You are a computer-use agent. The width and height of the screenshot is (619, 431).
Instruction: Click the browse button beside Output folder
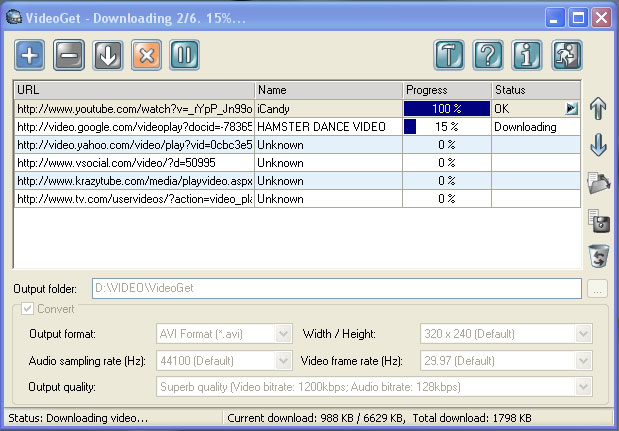pyautogui.click(x=597, y=289)
